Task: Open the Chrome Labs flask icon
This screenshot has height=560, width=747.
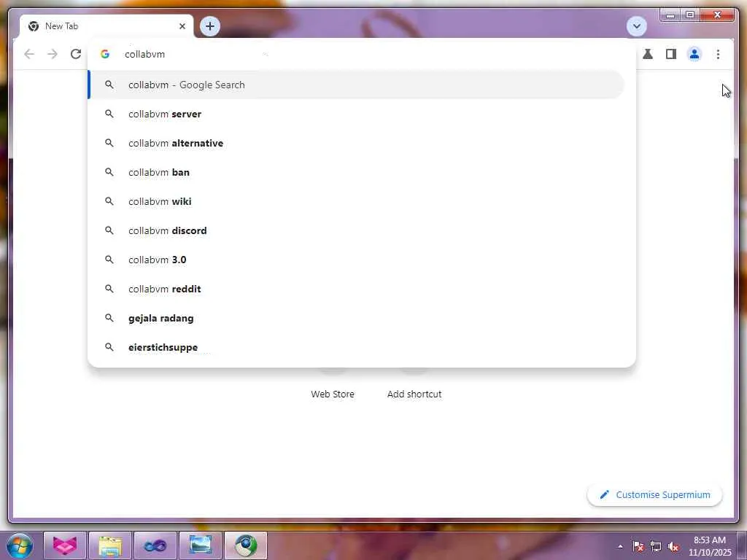Action: (648, 54)
